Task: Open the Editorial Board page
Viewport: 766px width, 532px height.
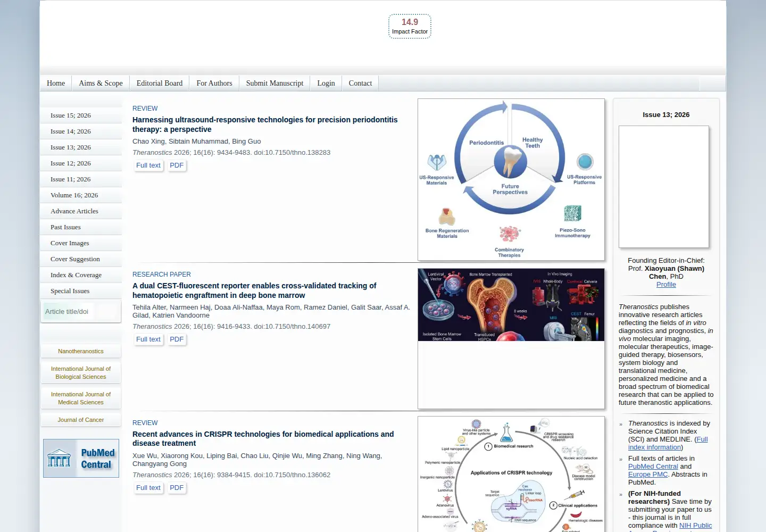Action: pos(160,83)
